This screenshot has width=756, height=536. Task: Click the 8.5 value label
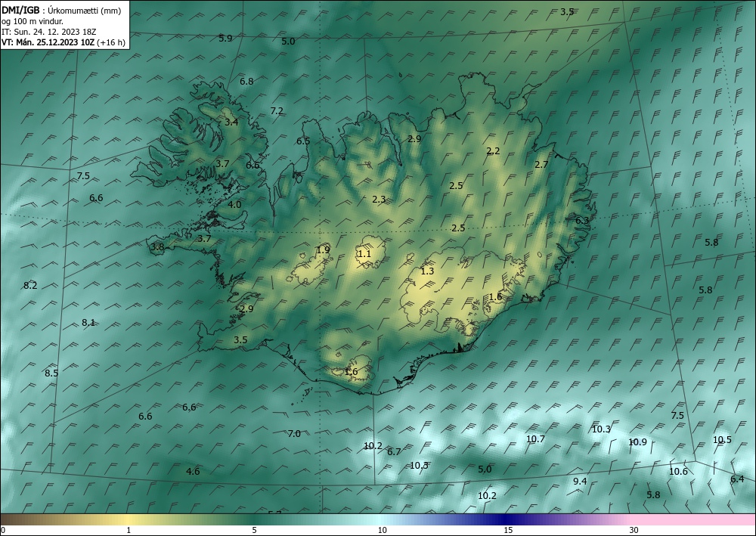point(51,373)
